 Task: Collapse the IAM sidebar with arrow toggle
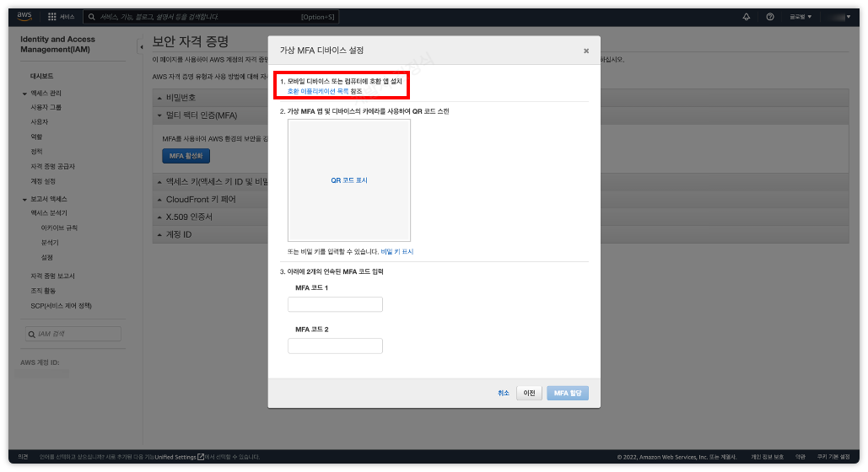(x=141, y=47)
